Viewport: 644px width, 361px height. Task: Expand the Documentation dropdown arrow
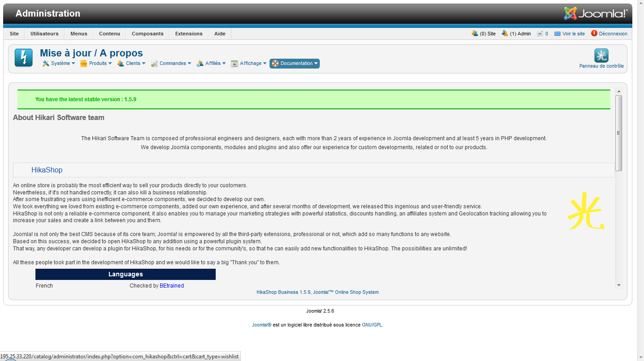316,64
